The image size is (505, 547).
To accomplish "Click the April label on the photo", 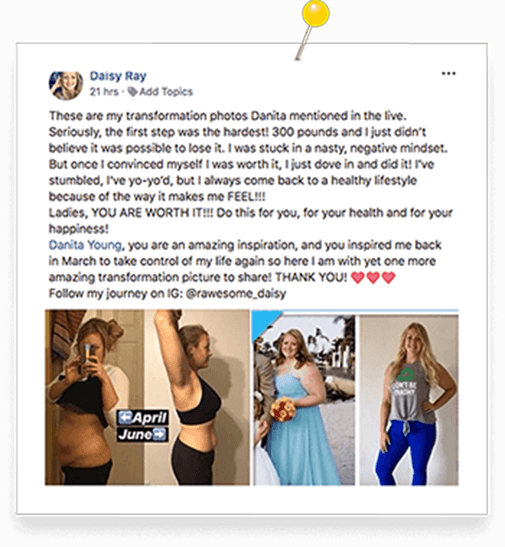I will click(143, 417).
